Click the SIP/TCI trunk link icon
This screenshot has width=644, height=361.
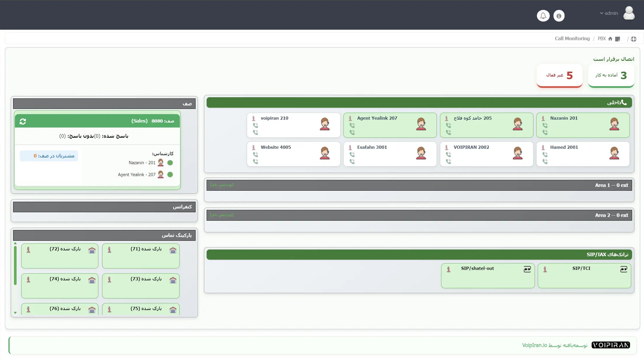click(624, 269)
